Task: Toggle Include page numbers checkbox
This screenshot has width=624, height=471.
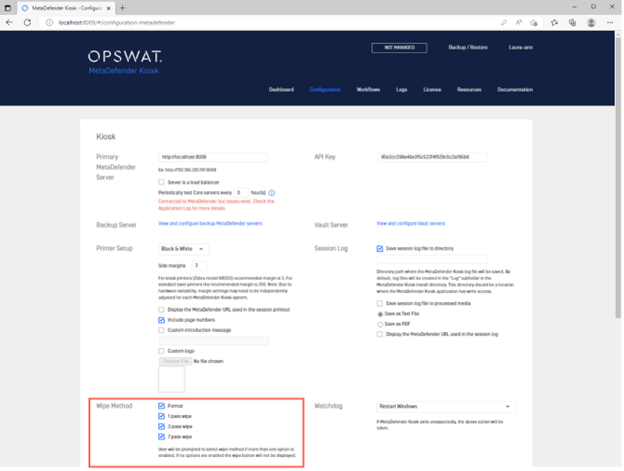Action: [x=161, y=320]
